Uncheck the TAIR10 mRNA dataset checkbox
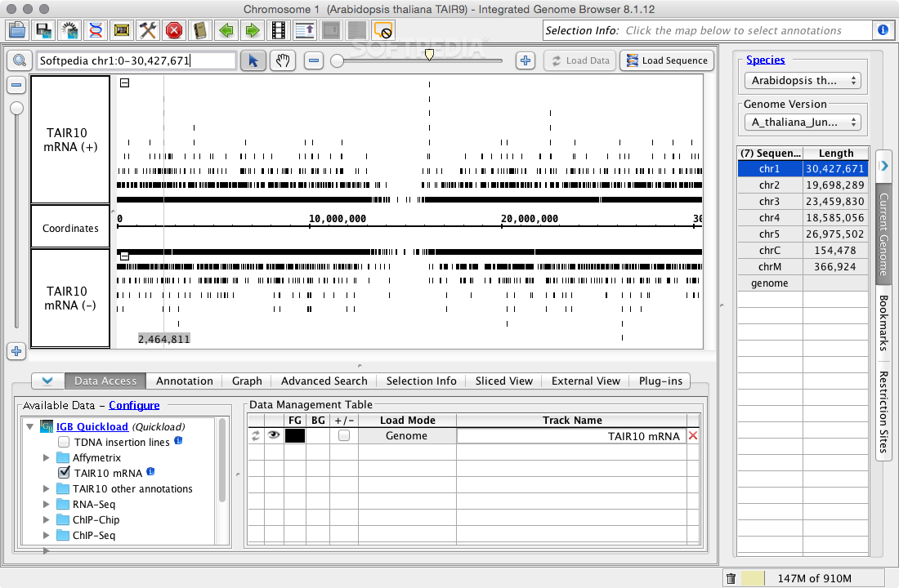The height and width of the screenshot is (588, 899). 64,473
